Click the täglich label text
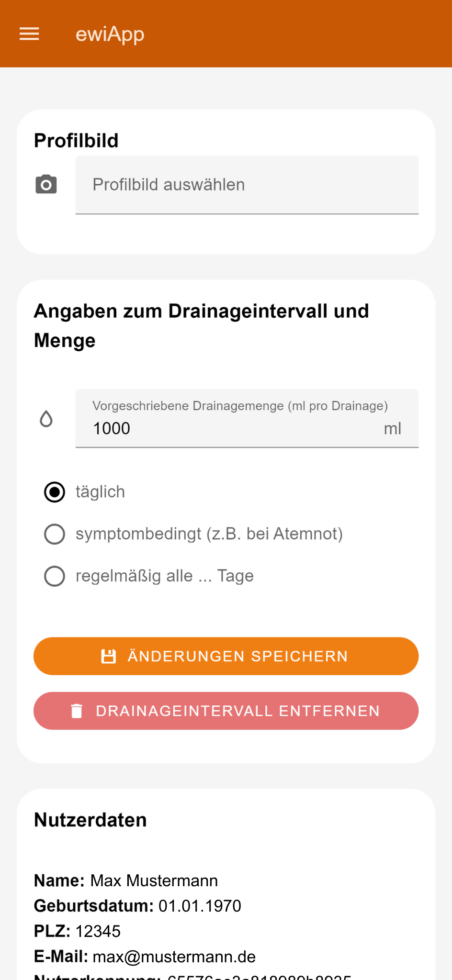 click(x=100, y=492)
